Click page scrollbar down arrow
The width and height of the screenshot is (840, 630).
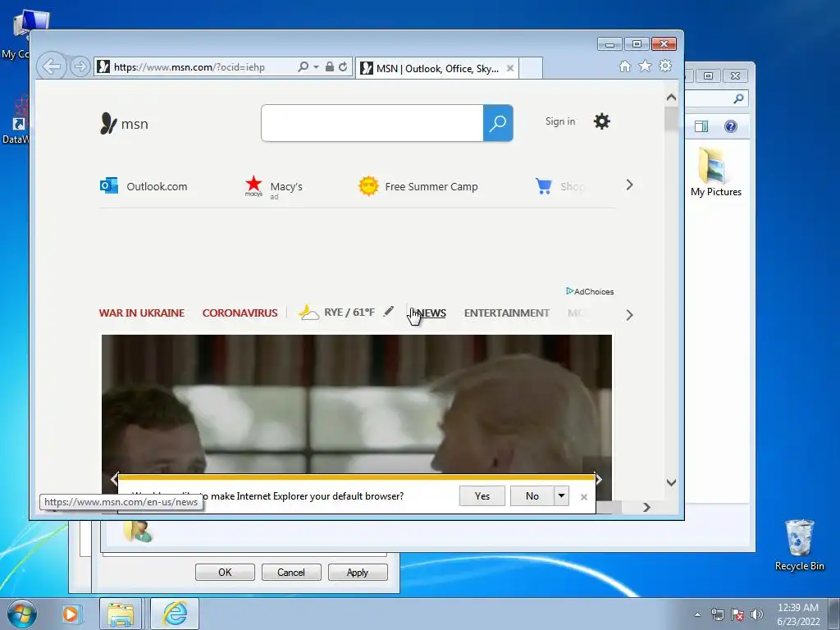click(x=671, y=482)
